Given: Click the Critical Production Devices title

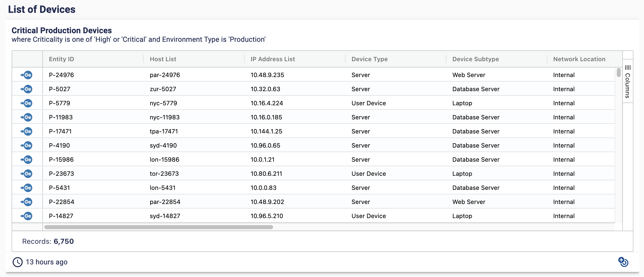Looking at the screenshot, I should (x=62, y=30).
